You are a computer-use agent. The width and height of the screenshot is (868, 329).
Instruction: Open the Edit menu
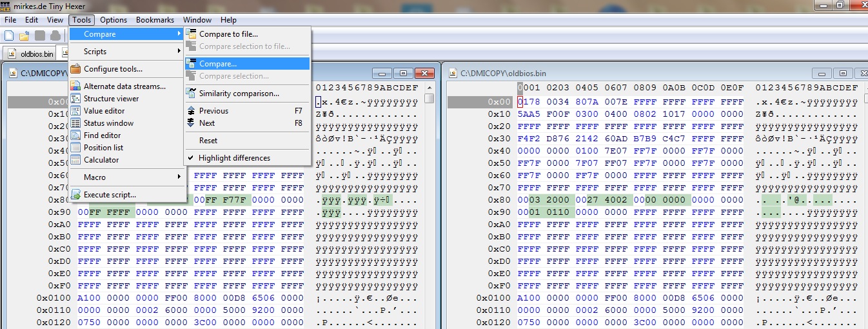point(32,20)
